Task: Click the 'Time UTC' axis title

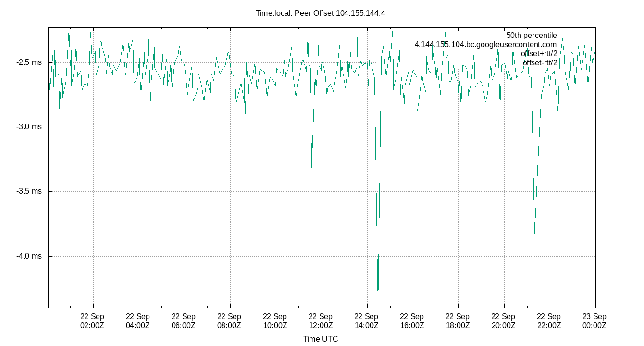Action: (x=321, y=339)
